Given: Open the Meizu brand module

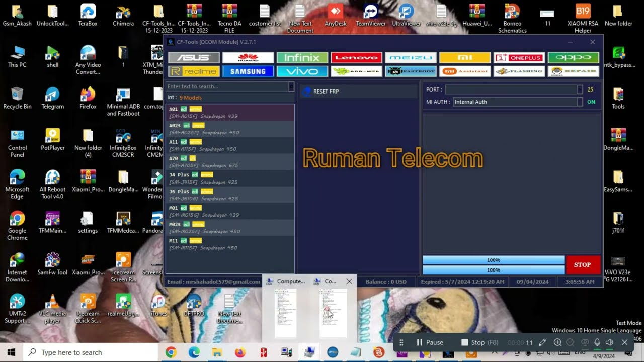Looking at the screenshot, I should click(x=411, y=58).
